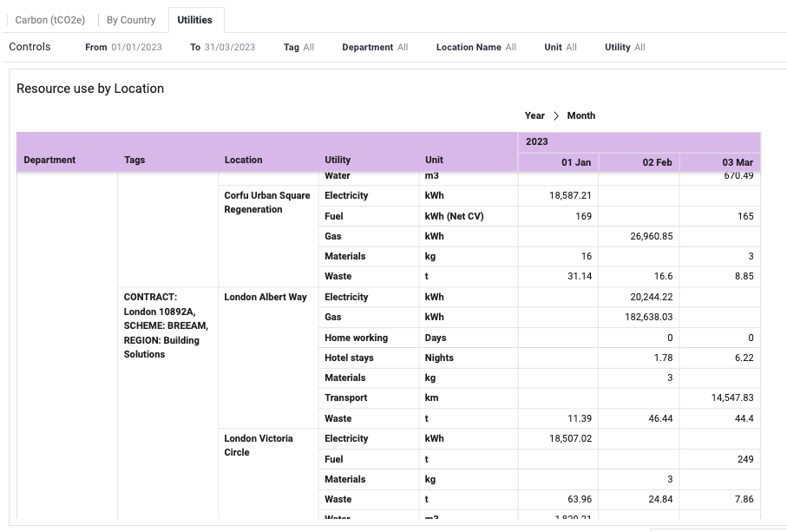Select the Utilities tab
The width and height of the screenshot is (787, 532).
(194, 20)
